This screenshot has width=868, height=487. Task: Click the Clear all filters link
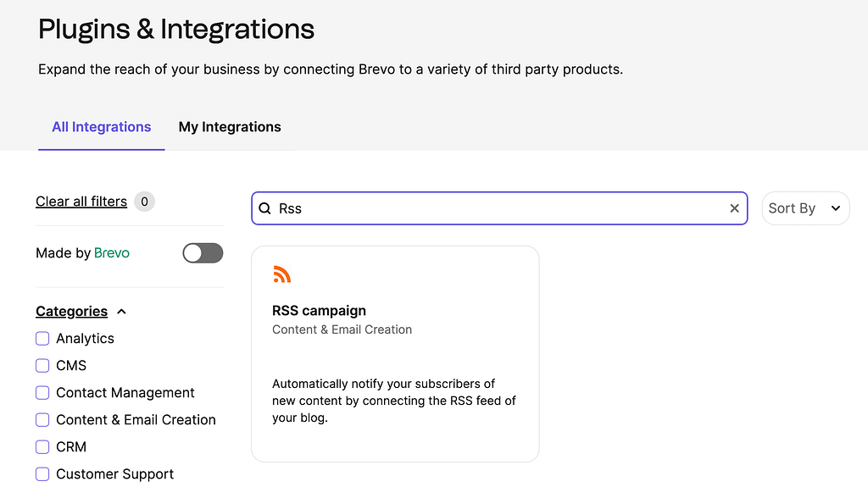click(x=81, y=202)
